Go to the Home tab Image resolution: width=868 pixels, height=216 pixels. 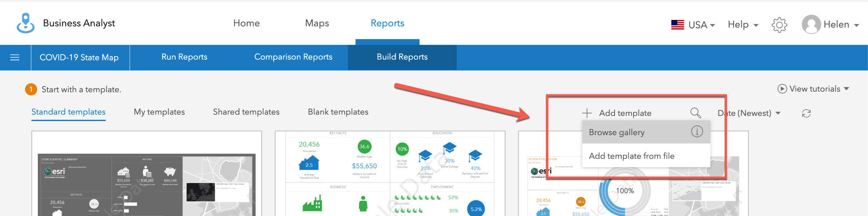coord(247,23)
